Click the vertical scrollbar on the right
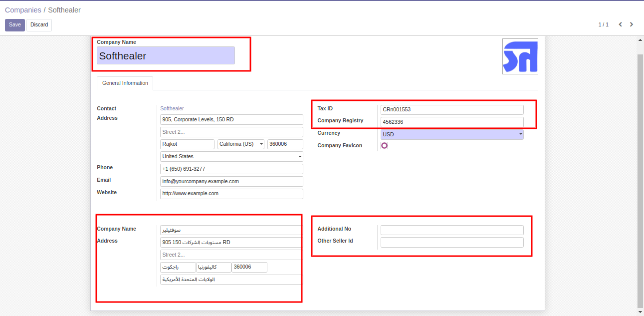Viewport: 644px width, 316px height. [x=640, y=175]
